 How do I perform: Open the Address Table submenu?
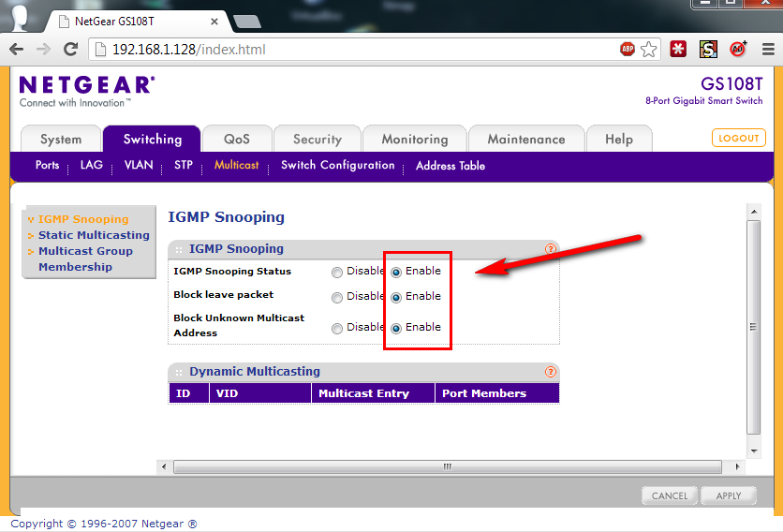coord(450,166)
